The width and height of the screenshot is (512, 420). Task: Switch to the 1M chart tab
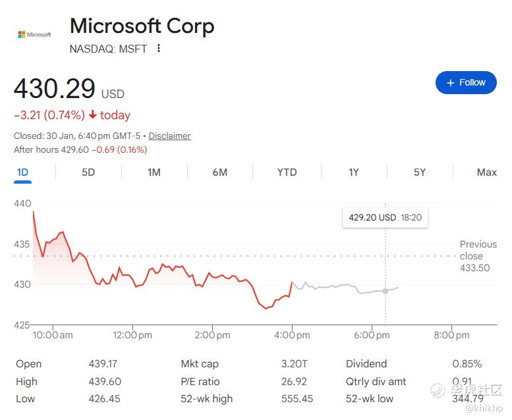(154, 172)
